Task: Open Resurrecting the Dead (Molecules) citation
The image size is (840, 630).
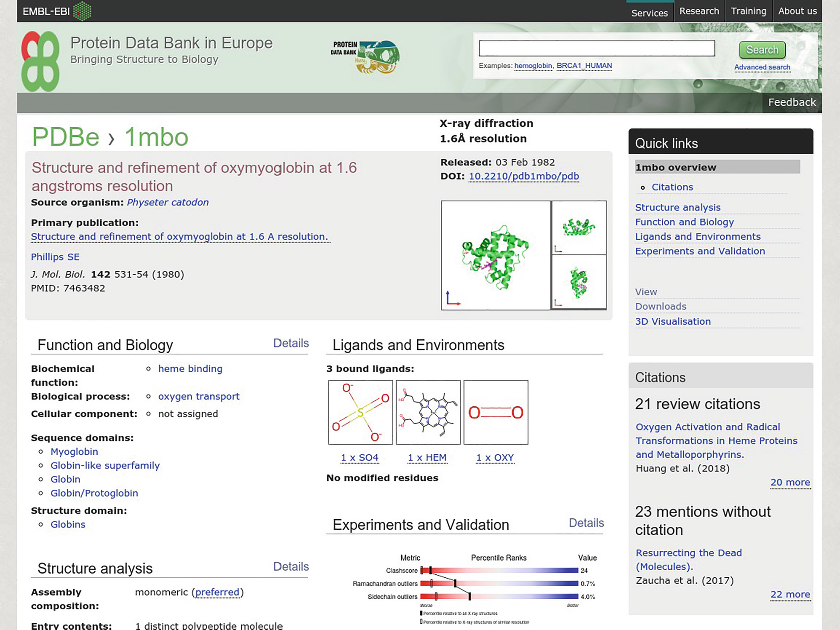Action: tap(688, 560)
